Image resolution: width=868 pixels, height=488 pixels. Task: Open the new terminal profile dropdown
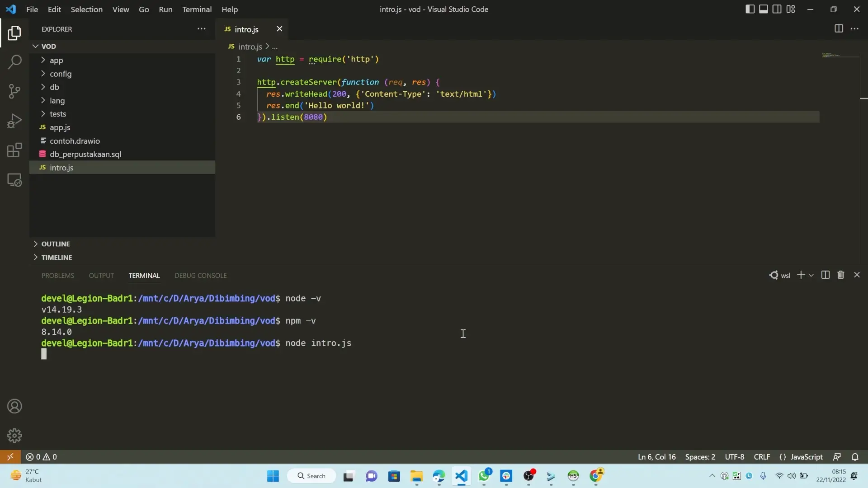tap(812, 275)
